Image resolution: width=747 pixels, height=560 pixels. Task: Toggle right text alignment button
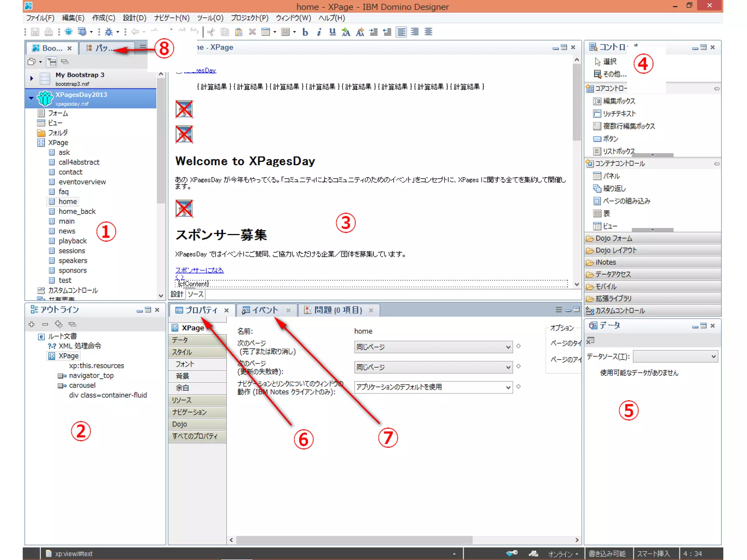click(x=415, y=32)
